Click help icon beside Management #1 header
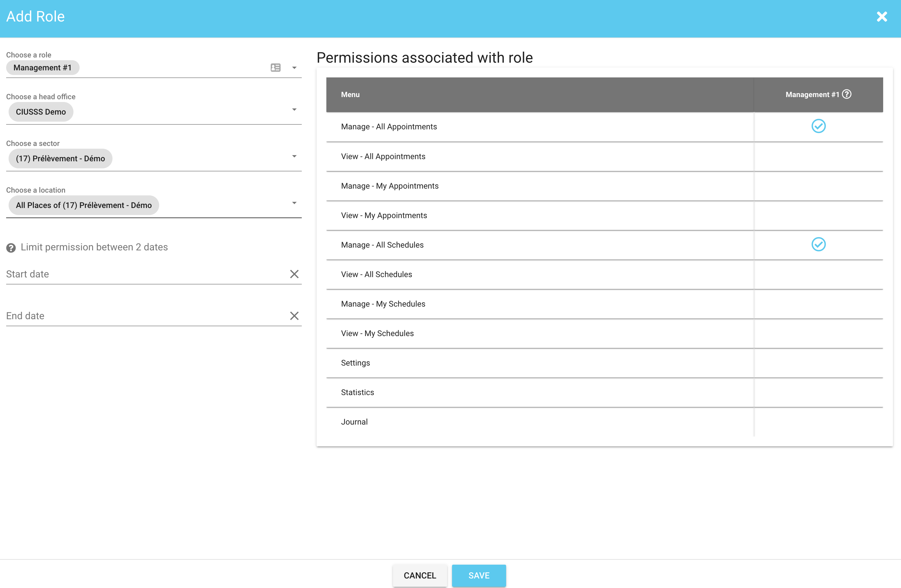This screenshot has height=588, width=901. point(847,94)
